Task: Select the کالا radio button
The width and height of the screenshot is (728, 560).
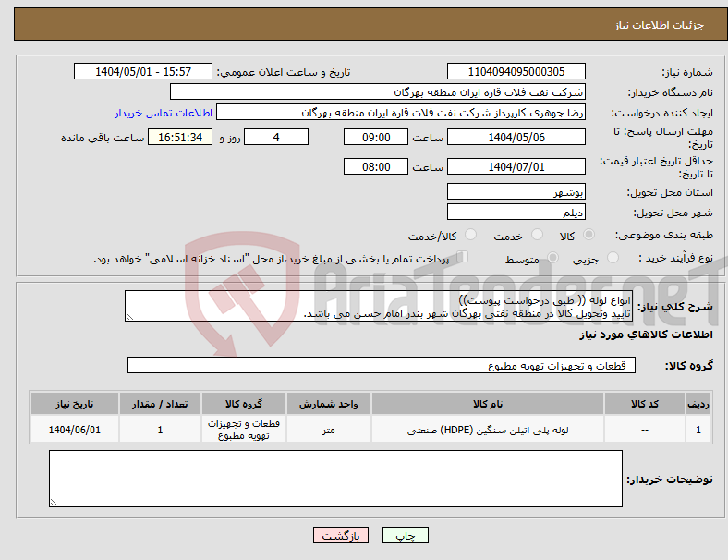Action: tap(588, 235)
